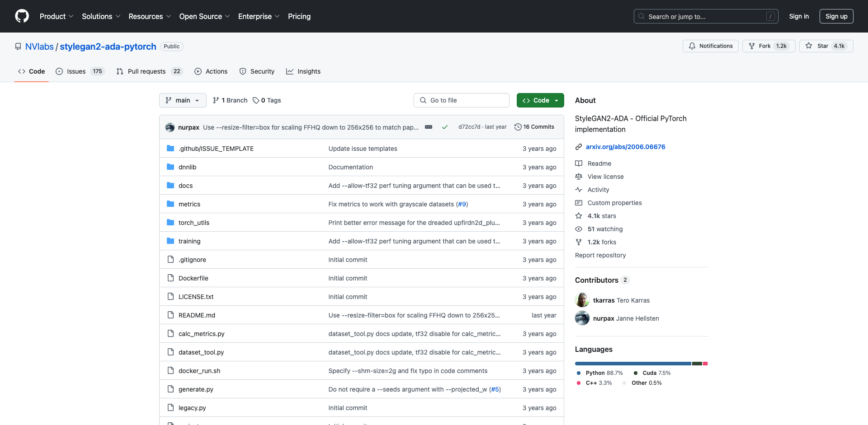This screenshot has height=425, width=868.
Task: Open the Security tab
Action: (257, 71)
